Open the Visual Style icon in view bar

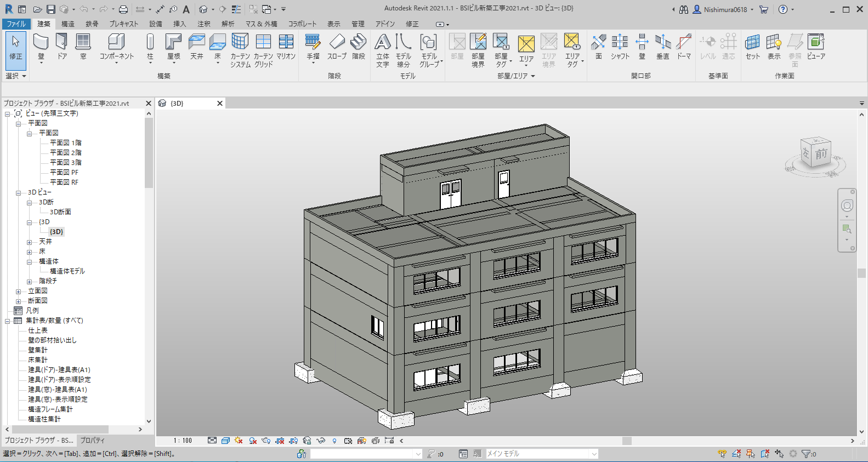[225, 441]
